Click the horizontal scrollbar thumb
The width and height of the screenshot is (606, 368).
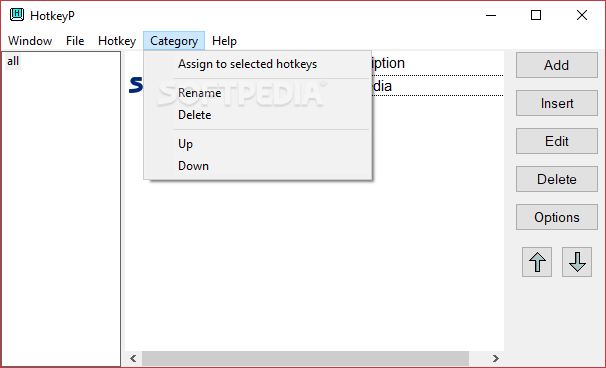click(305, 358)
